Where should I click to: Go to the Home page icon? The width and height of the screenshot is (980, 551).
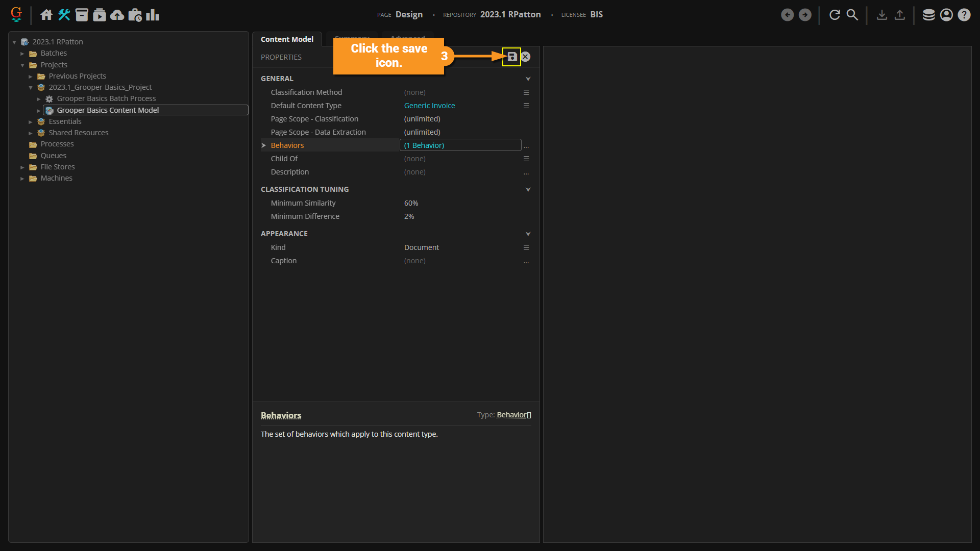(x=46, y=15)
